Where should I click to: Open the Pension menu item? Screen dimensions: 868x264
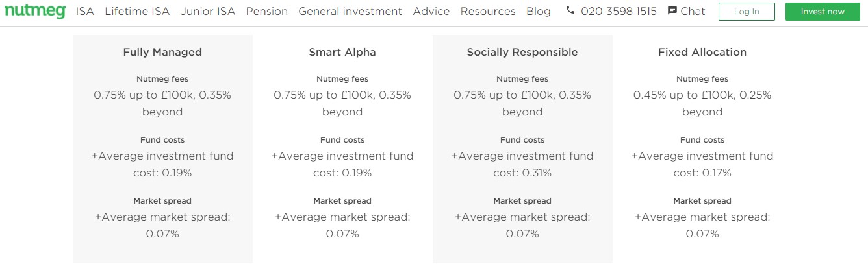click(267, 11)
